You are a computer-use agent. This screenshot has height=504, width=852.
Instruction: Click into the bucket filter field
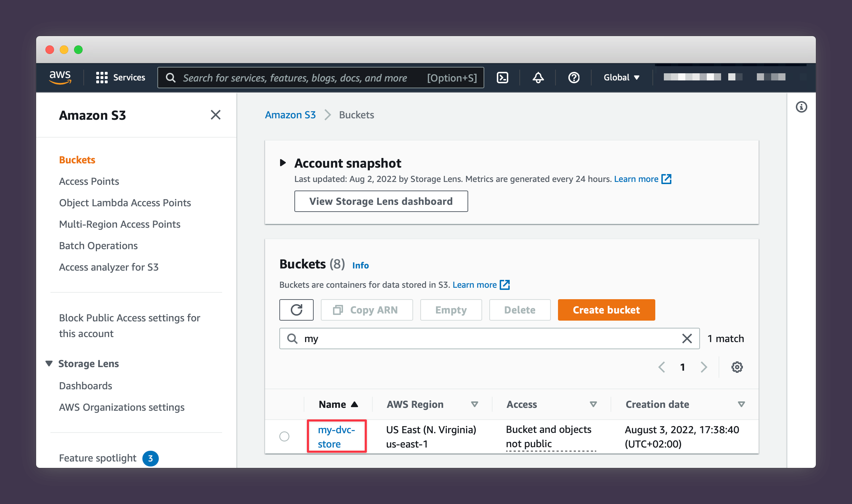click(489, 339)
